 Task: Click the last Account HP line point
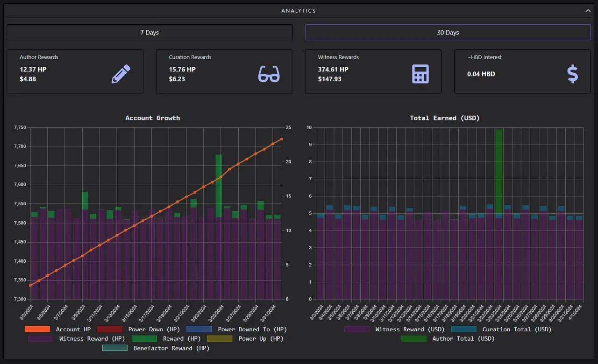click(x=281, y=139)
